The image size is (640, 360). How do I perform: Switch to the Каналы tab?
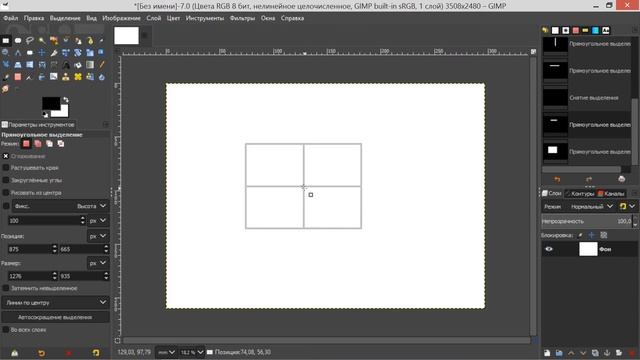[x=611, y=193]
